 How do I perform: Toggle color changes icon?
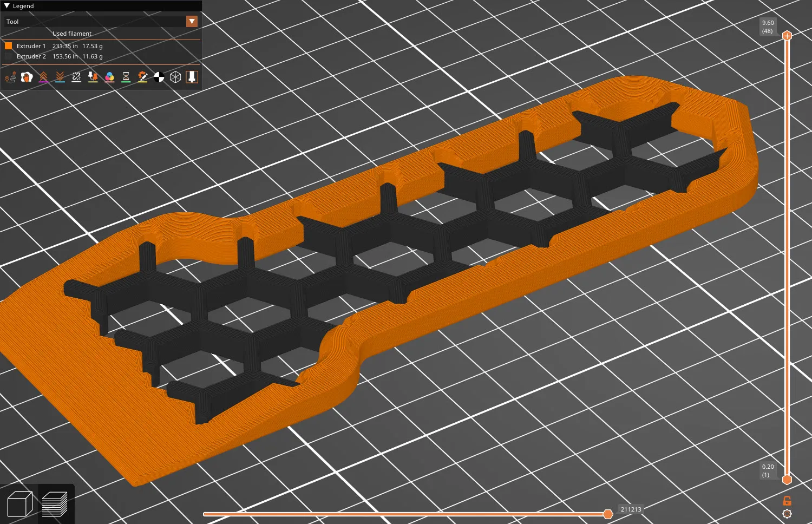pos(109,77)
